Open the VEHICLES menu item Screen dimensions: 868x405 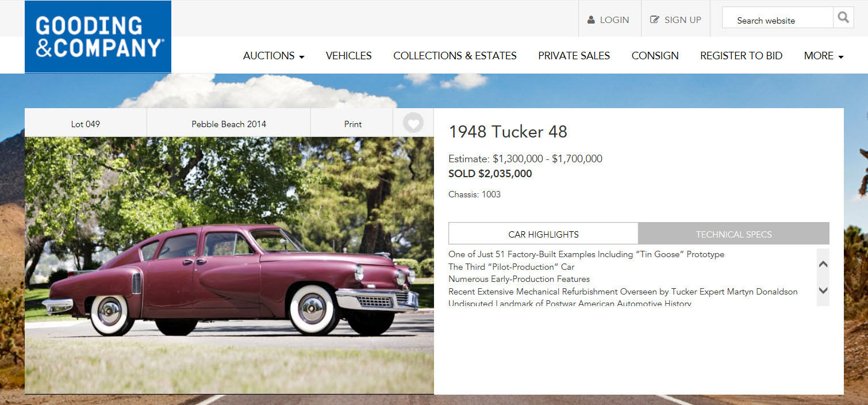click(x=348, y=56)
